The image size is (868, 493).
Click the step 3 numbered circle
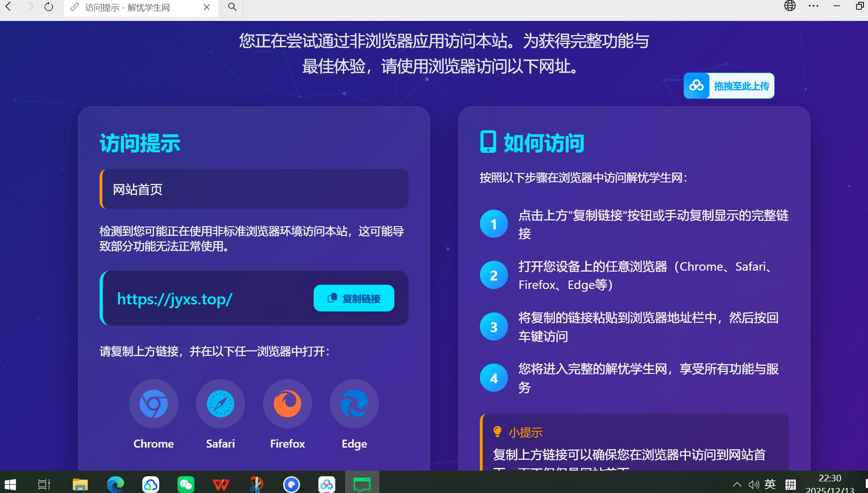click(494, 326)
